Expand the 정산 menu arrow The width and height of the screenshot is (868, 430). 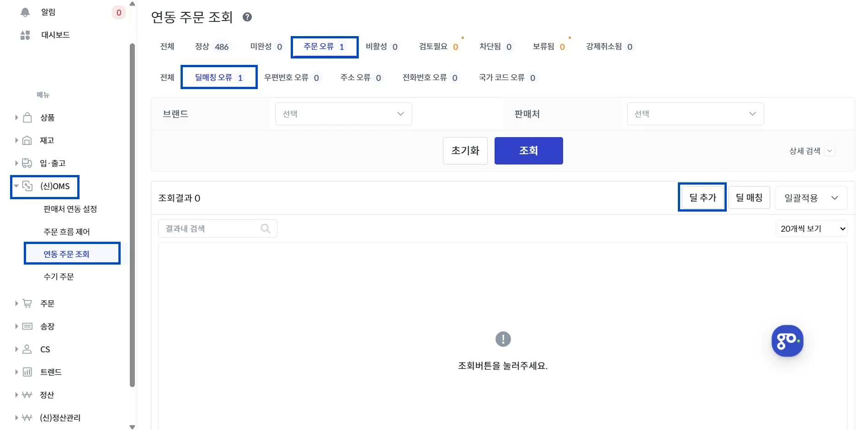click(x=16, y=395)
